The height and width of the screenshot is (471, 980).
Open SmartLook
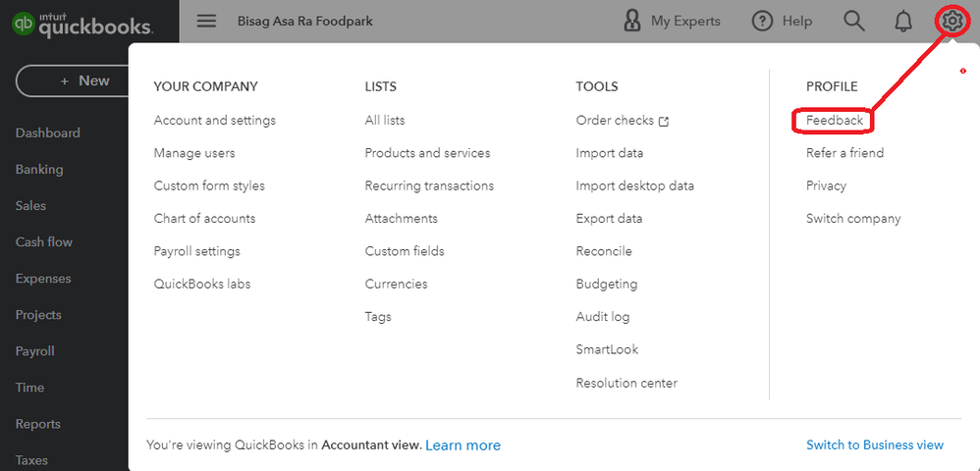click(607, 349)
